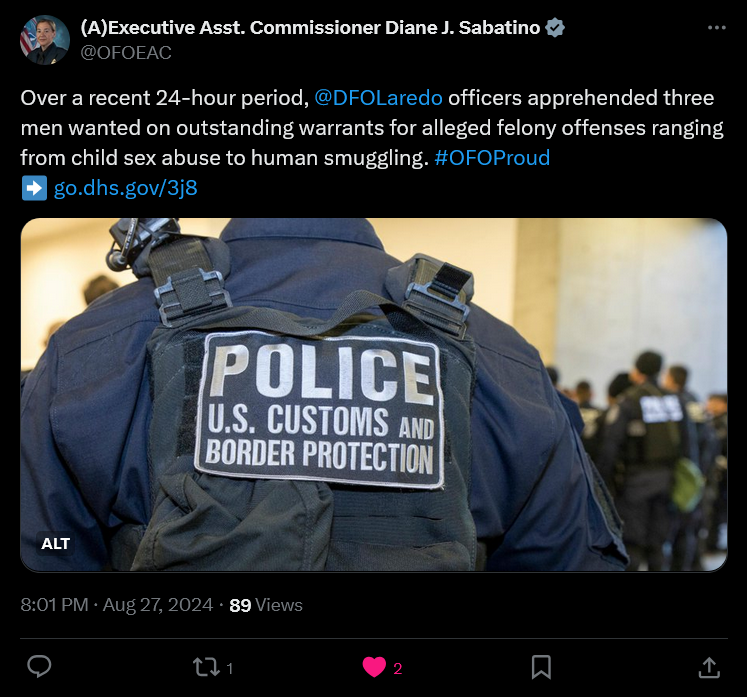
Task: View the repost count of 1
Action: pos(230,668)
